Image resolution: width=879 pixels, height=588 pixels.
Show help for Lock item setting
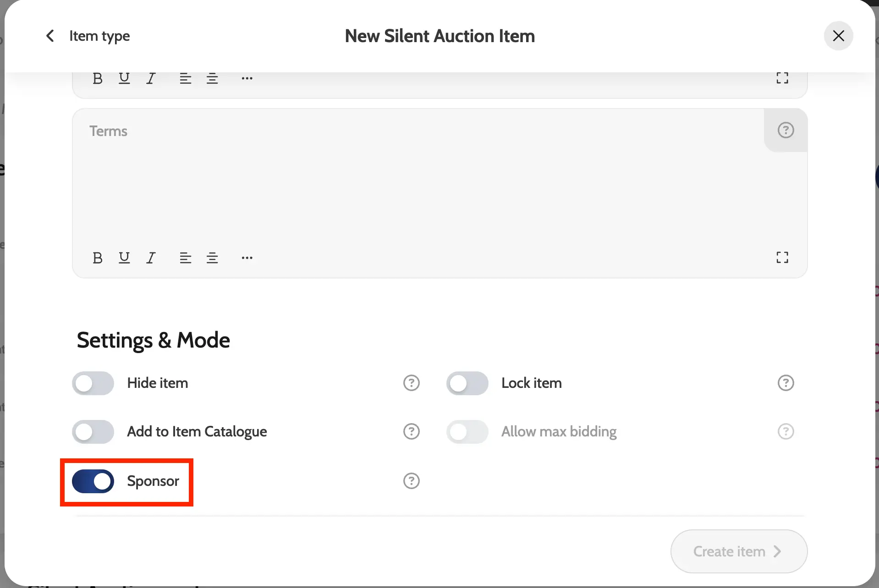(786, 383)
